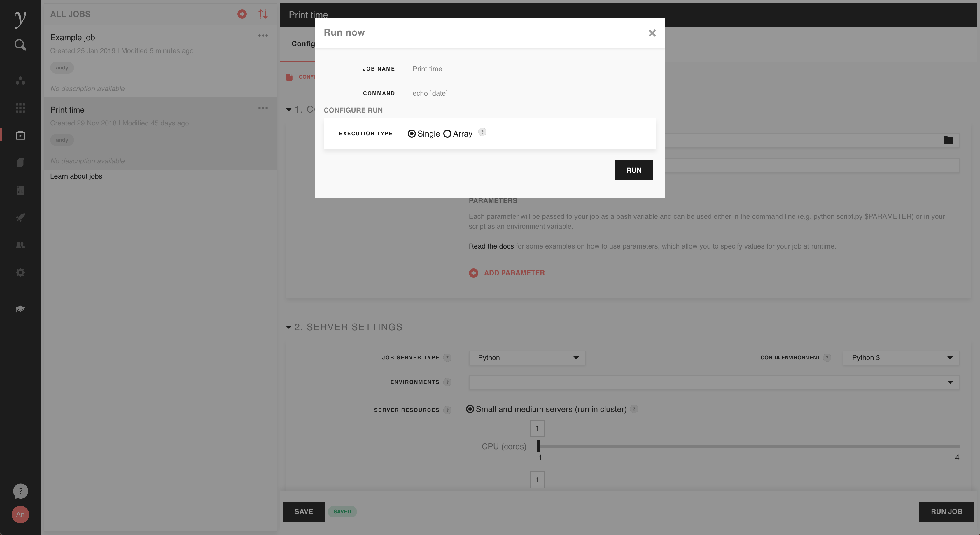Select the Single execution type
Image resolution: width=980 pixels, height=535 pixels.
(412, 134)
